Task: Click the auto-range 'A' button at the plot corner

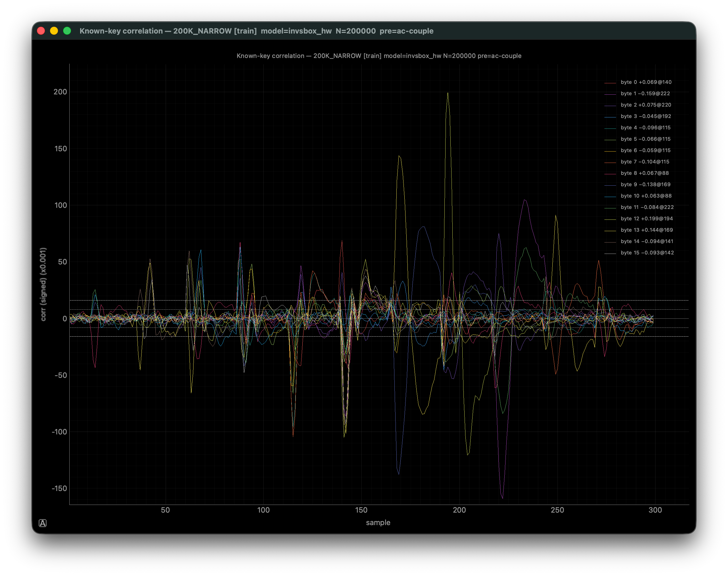Action: tap(42, 523)
